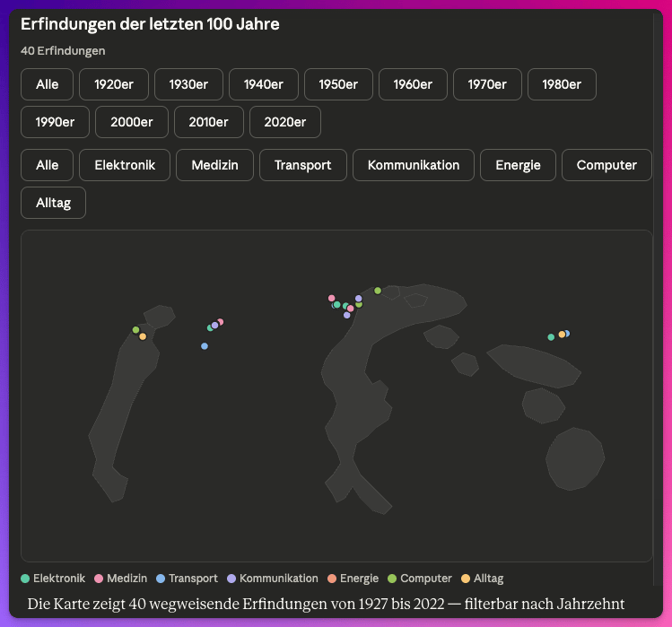Viewport: 672px width, 627px height.
Task: Show only Alltag category inventions
Action: coord(54,203)
